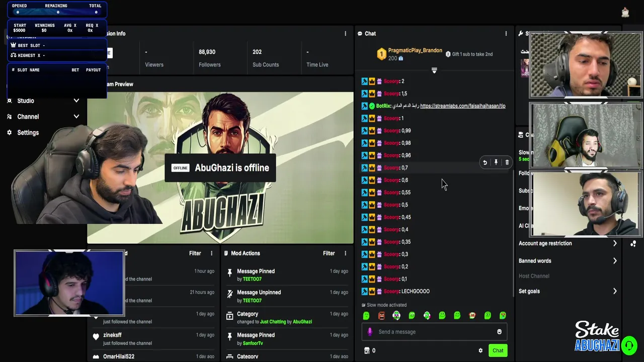
Task: Open the chat shop store icon
Action: coord(367,350)
